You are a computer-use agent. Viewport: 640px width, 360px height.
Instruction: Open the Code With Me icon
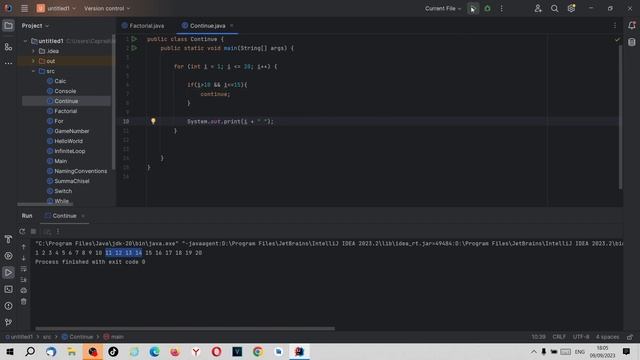coord(538,8)
